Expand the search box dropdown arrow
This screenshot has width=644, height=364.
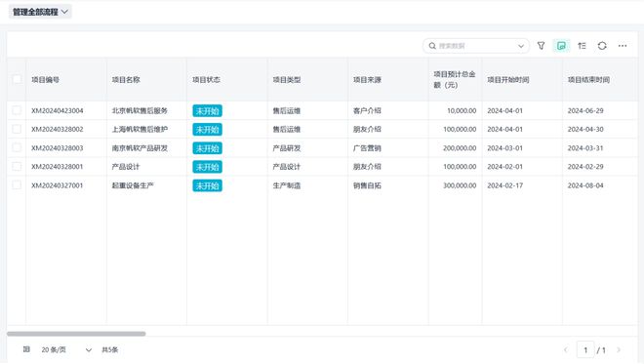pyautogui.click(x=521, y=46)
